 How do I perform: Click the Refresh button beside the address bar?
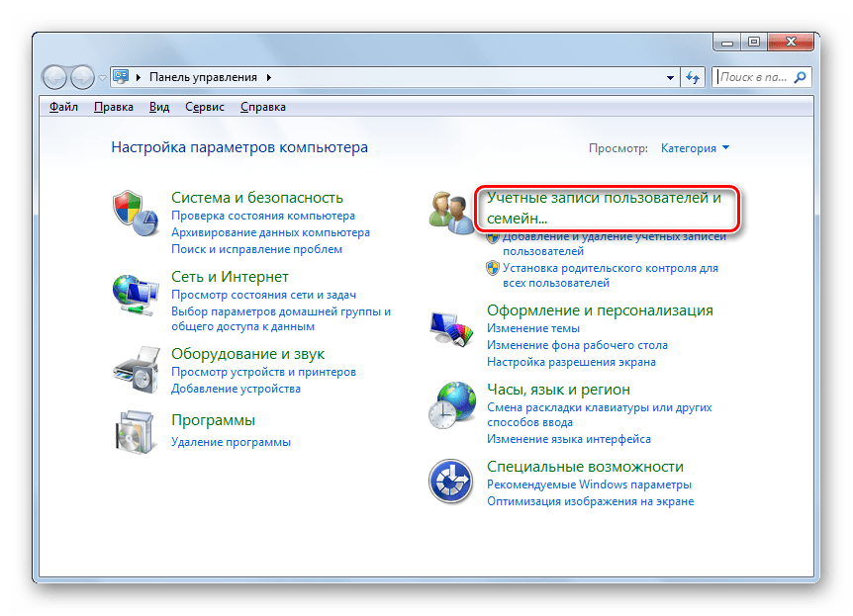(x=693, y=77)
